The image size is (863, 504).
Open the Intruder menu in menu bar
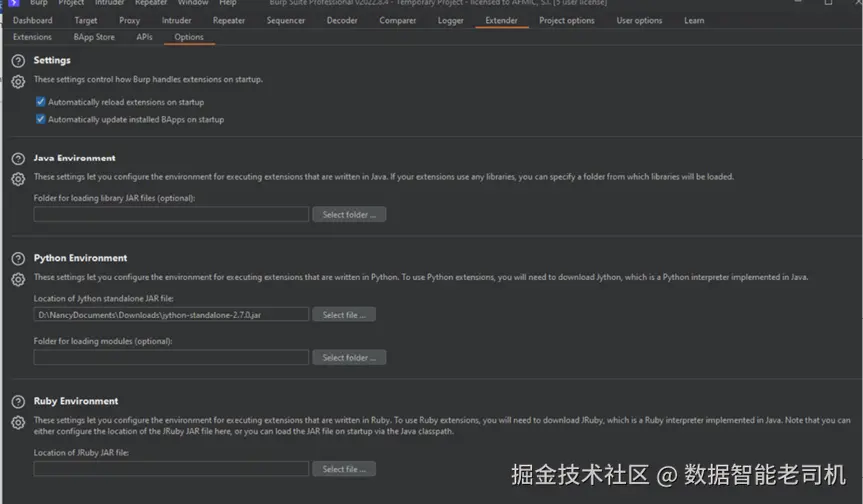click(110, 3)
